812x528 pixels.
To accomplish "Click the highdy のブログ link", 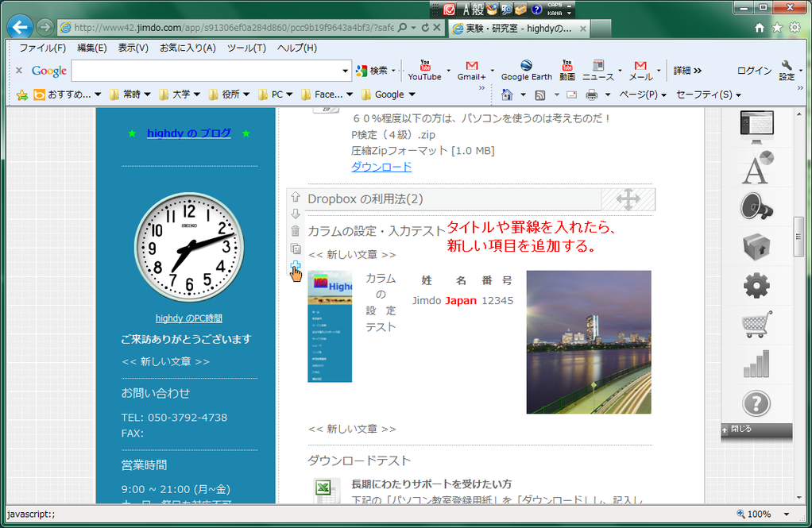I will point(189,133).
